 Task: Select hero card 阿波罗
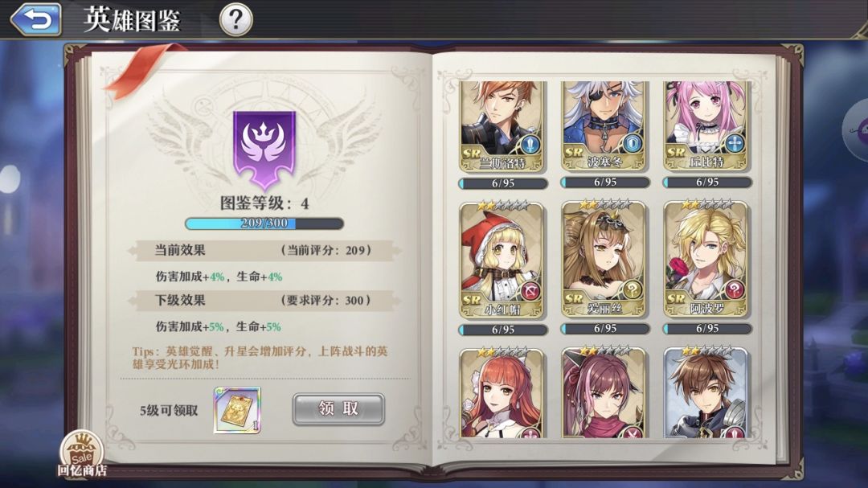[x=707, y=260]
